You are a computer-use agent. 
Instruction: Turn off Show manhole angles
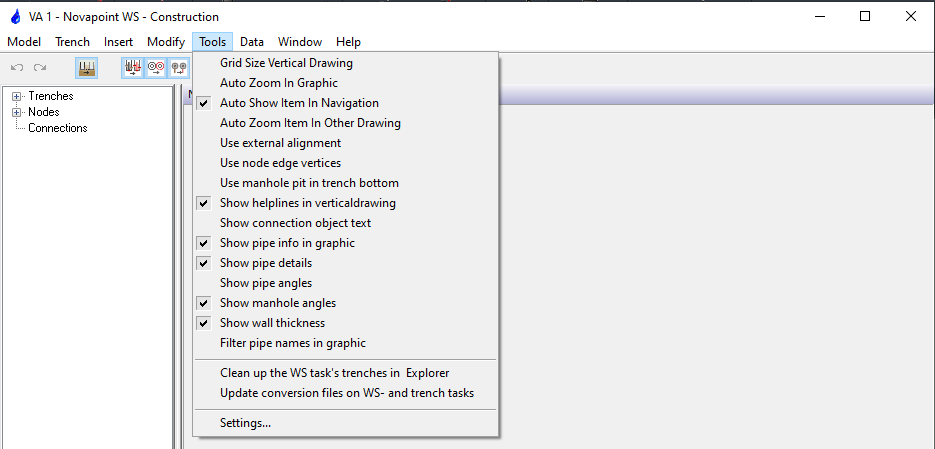277,303
